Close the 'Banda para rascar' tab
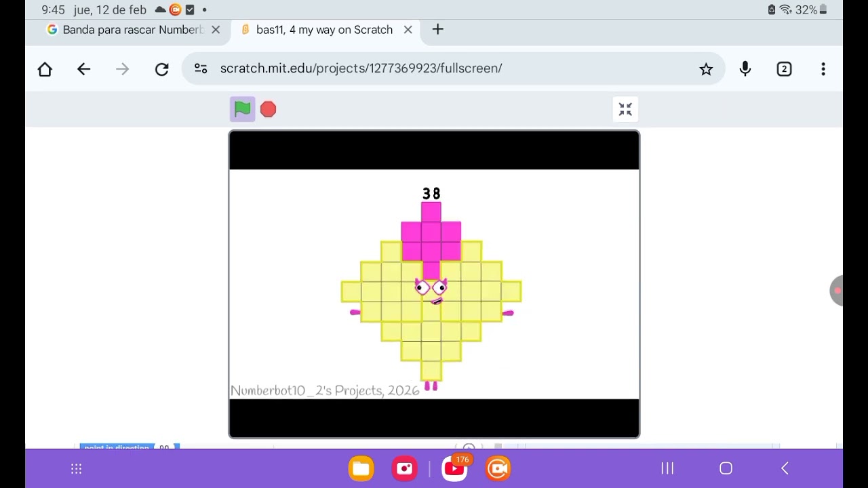Screen dimensions: 868x488 click(x=216, y=30)
